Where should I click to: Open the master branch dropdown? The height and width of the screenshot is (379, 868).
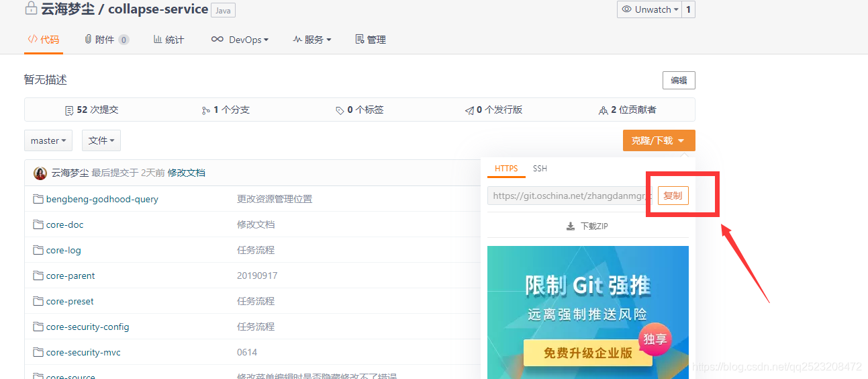point(48,140)
